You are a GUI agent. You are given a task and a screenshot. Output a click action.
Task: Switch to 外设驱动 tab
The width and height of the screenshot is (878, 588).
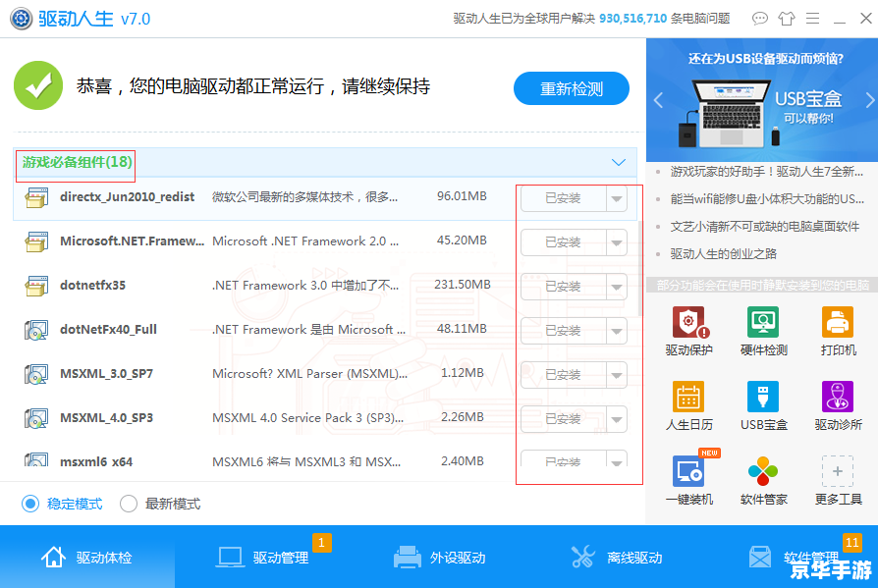point(440,558)
